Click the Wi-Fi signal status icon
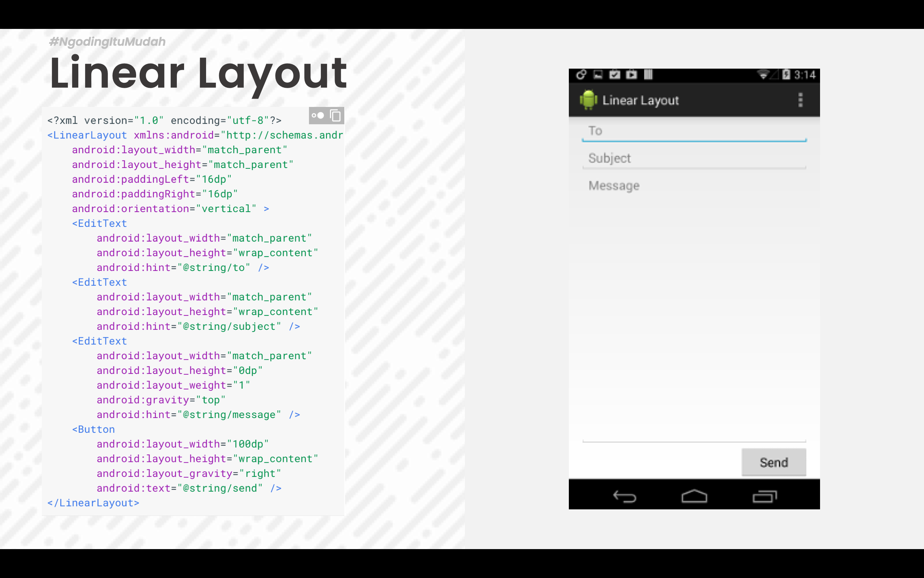This screenshot has height=578, width=924. tap(763, 74)
